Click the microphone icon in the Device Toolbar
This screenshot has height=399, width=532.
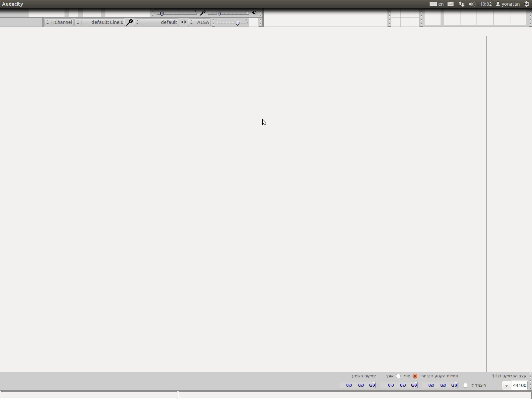click(130, 22)
